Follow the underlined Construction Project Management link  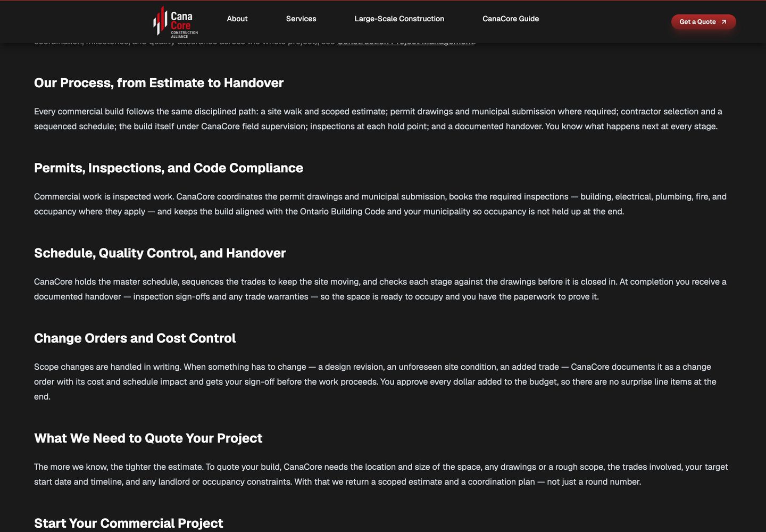coord(405,43)
